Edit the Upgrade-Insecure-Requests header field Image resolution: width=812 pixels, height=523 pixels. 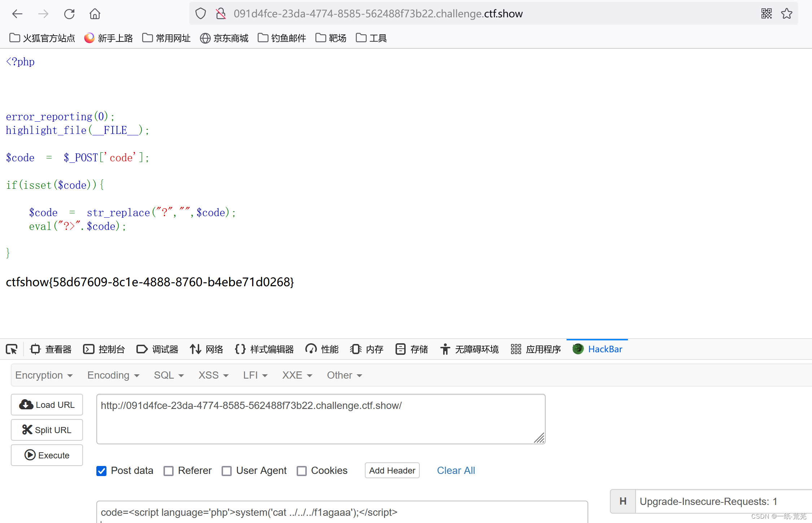pos(724,501)
